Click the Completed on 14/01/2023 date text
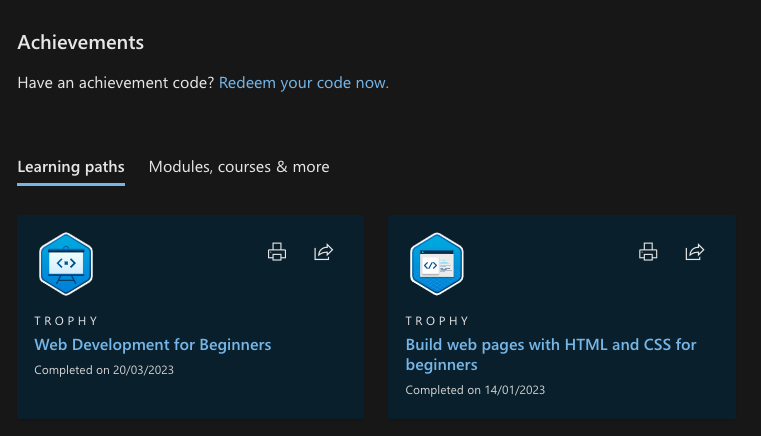 pyautogui.click(x=475, y=390)
